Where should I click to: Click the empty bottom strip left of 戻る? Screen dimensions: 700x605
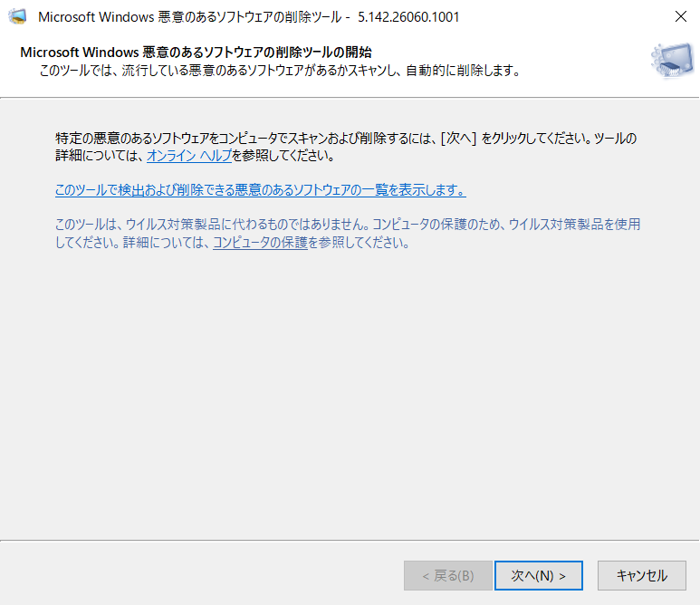click(x=201, y=575)
